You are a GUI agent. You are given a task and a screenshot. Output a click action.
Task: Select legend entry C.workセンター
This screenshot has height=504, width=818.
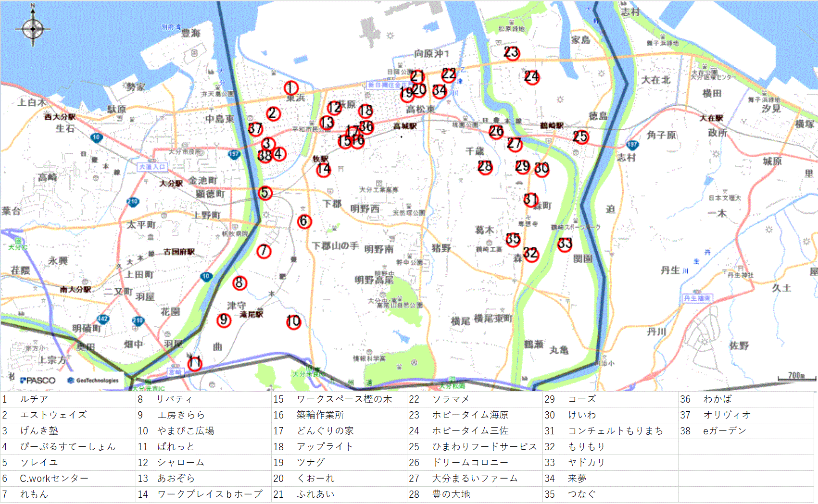pos(54,478)
